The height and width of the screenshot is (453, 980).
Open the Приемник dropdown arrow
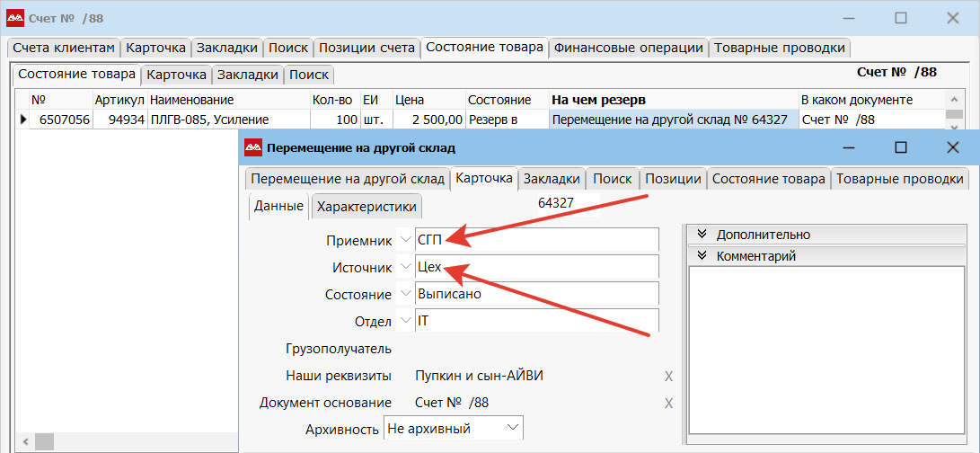coord(405,240)
